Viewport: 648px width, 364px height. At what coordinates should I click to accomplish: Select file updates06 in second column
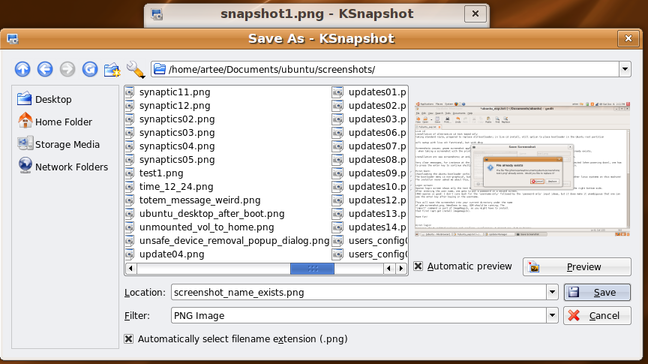coord(377,133)
